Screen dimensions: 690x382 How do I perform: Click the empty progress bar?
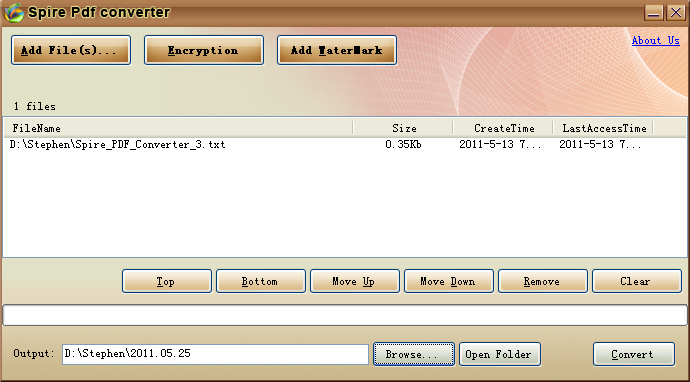345,315
